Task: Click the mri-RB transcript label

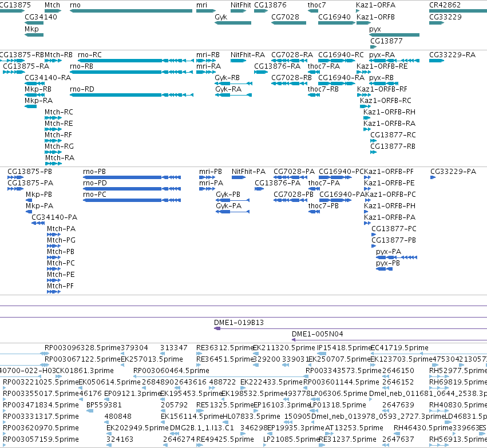Action: tap(208, 55)
